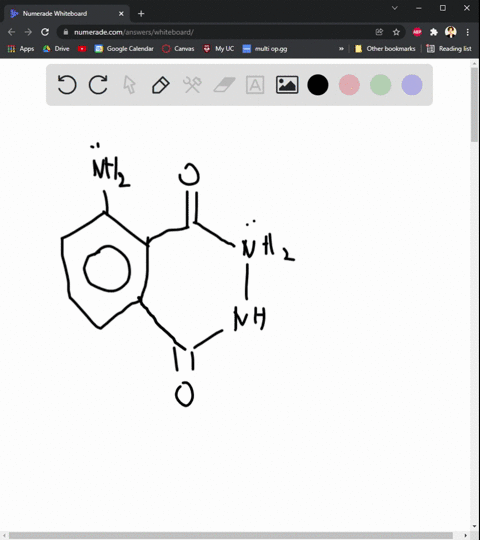Viewport: 480px width, 540px height.
Task: Expand the hidden bookmarks chevron
Action: (x=341, y=49)
